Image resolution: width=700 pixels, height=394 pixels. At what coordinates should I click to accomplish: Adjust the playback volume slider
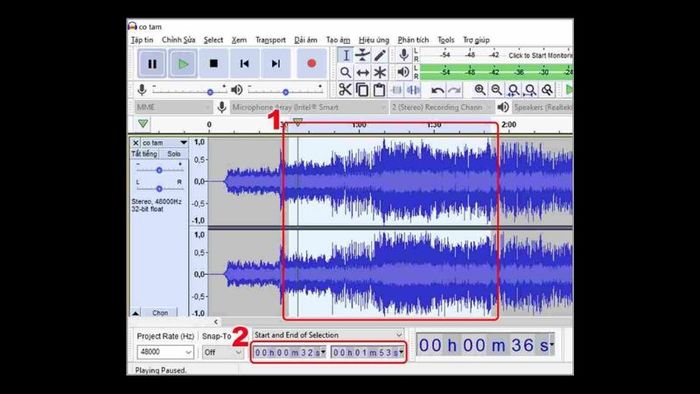(285, 92)
